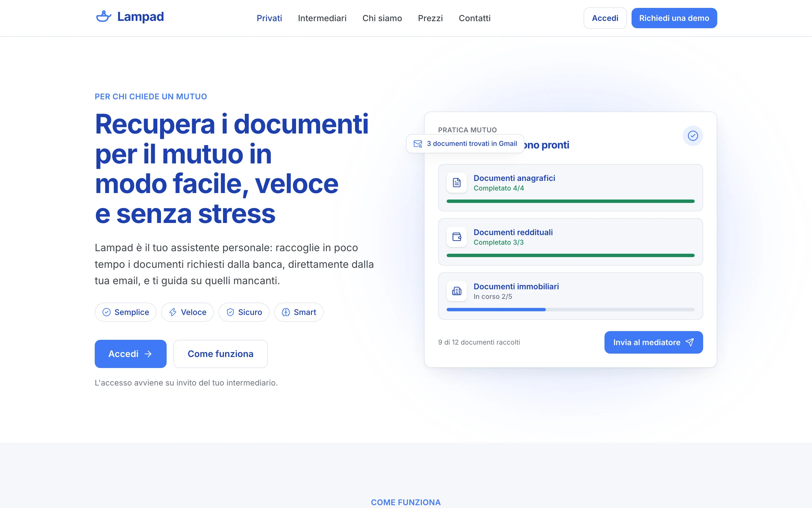
Task: Click the COME FUNZIONA section heading
Action: [406, 502]
